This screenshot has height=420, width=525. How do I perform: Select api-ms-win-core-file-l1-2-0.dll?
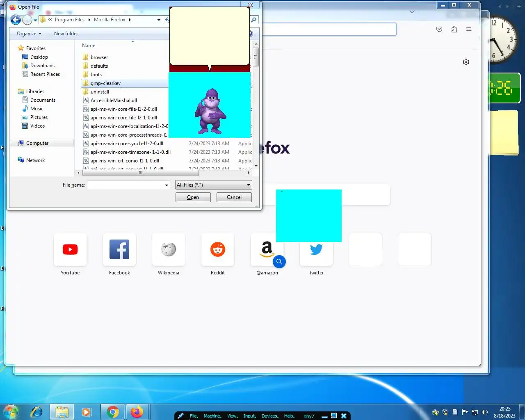[x=124, y=109]
